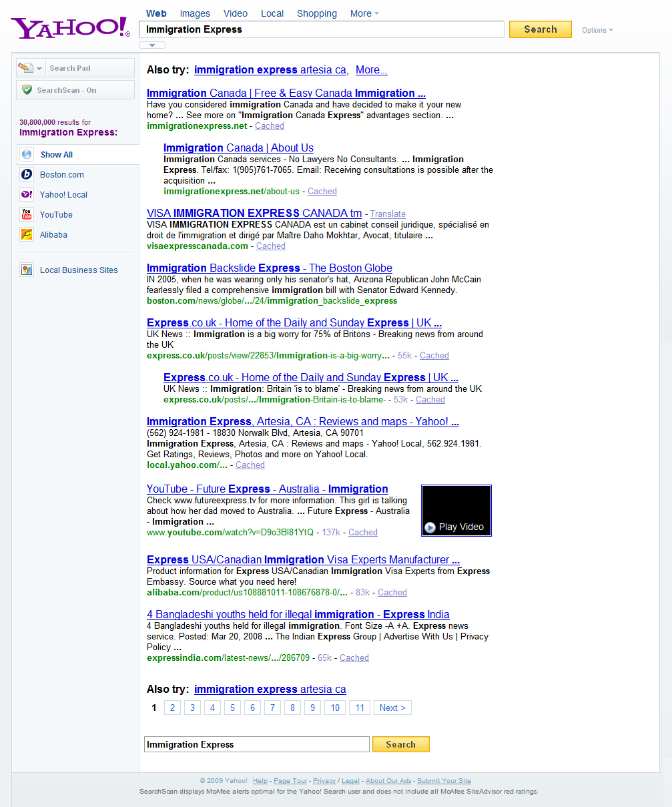Viewport: 672px width, 807px height.
Task: Select Show All results filter
Action: (57, 155)
